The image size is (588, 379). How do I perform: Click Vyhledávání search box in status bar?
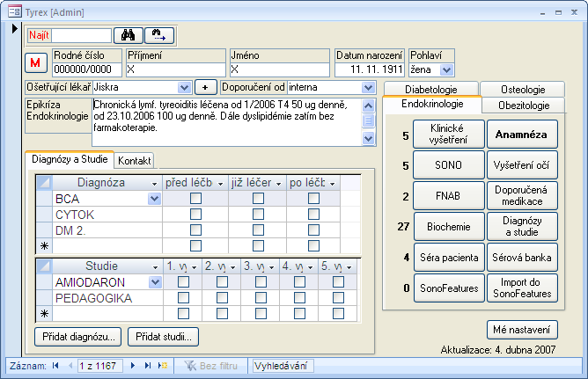click(283, 366)
